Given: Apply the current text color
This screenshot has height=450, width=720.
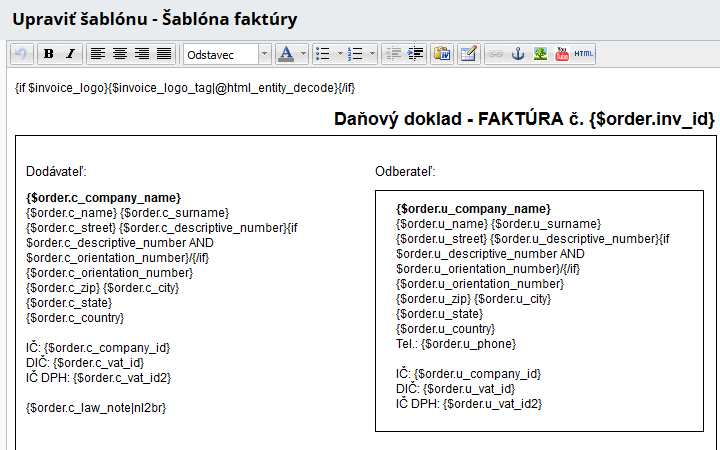Looking at the screenshot, I should click(x=286, y=53).
